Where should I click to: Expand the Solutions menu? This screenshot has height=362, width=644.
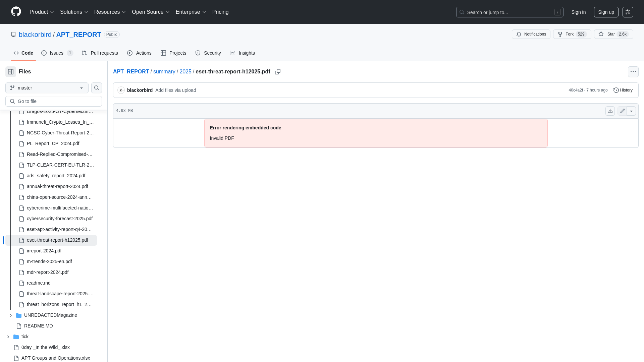pyautogui.click(x=74, y=12)
